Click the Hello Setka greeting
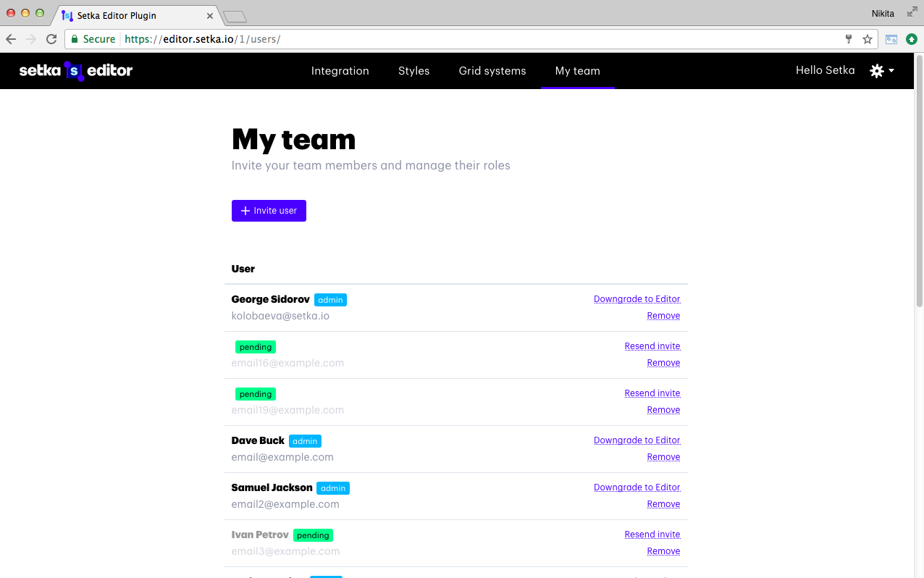This screenshot has height=578, width=924. (826, 70)
